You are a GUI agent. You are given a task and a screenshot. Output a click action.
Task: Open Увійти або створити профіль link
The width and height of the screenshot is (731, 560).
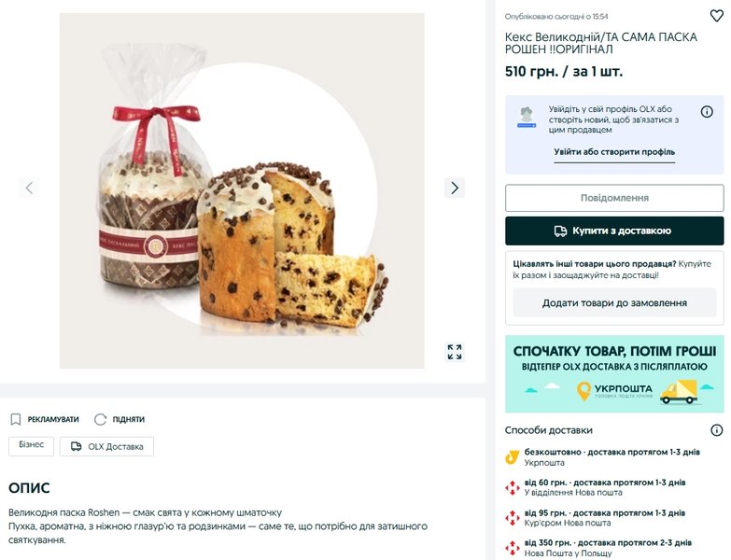click(614, 152)
